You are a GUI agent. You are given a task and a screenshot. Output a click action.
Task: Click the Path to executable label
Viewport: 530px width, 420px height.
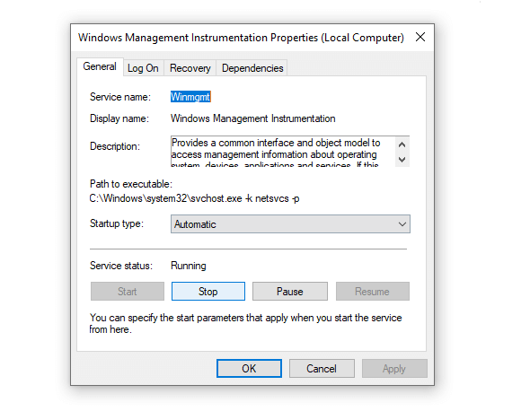[131, 184]
